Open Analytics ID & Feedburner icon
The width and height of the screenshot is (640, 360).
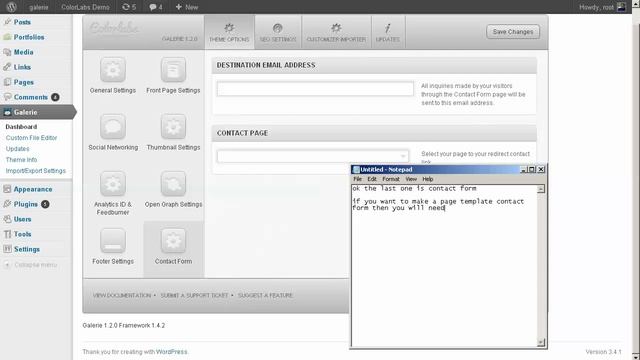tap(113, 184)
